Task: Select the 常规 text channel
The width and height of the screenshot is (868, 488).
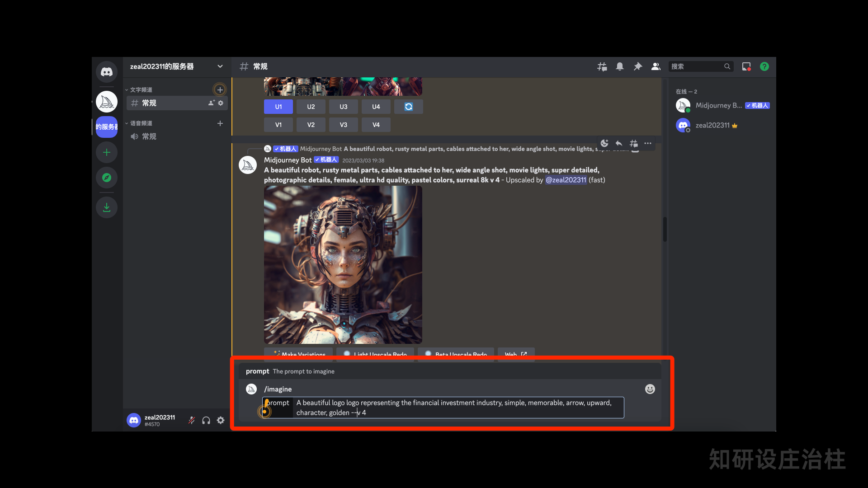Action: 149,103
